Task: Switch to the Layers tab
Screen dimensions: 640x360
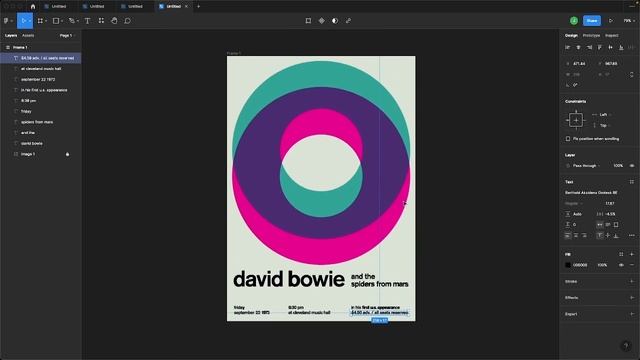Action: click(11, 36)
